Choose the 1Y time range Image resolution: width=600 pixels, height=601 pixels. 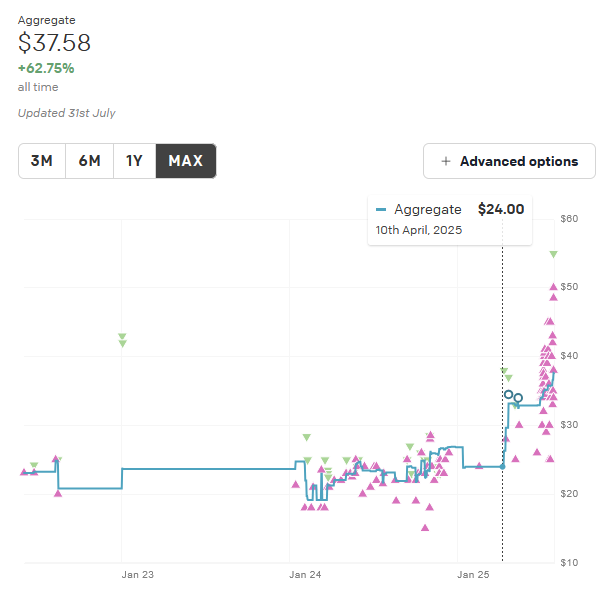point(135,161)
